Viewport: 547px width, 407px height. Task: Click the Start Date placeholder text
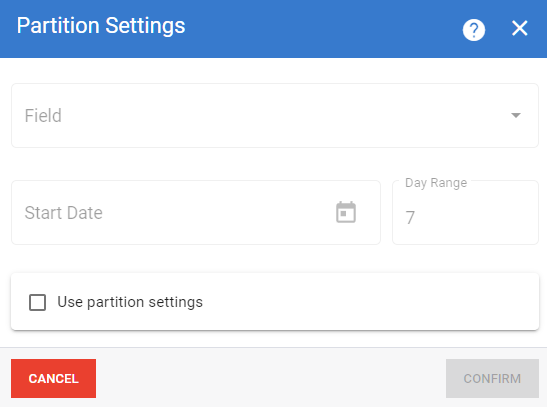(x=63, y=213)
